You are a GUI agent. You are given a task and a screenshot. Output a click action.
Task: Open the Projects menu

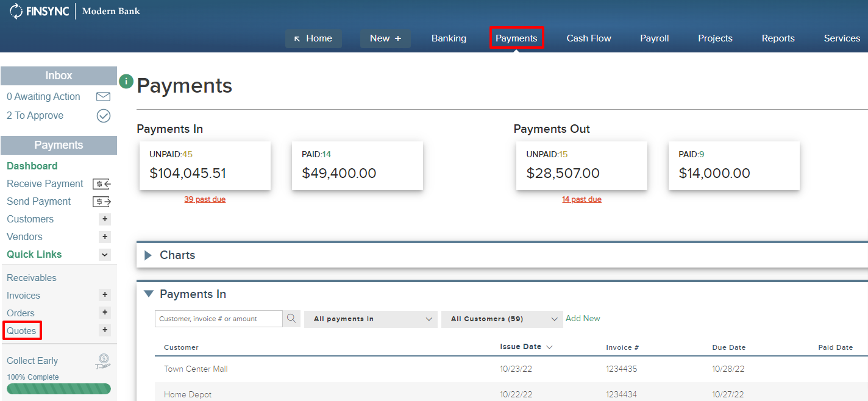point(715,38)
